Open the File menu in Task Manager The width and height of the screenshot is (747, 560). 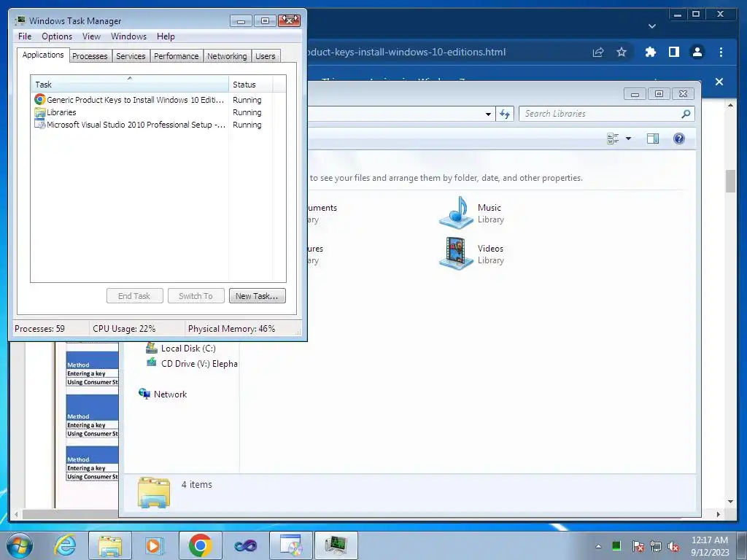click(25, 36)
